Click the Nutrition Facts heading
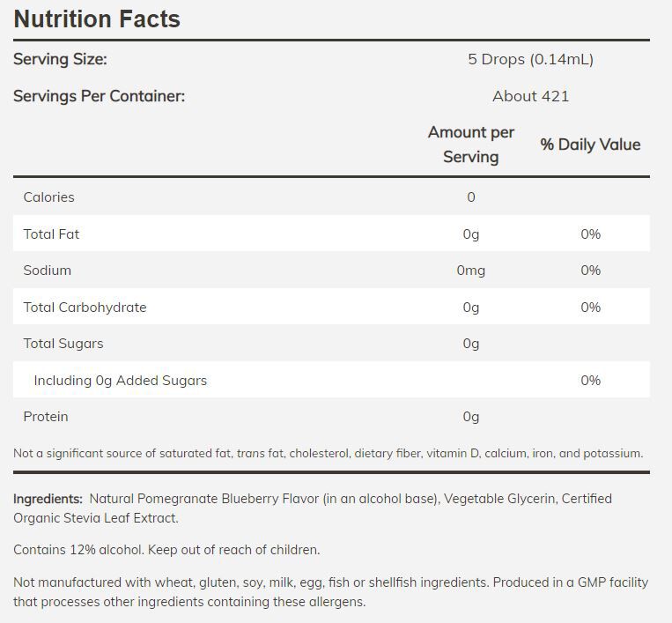 [x=97, y=19]
